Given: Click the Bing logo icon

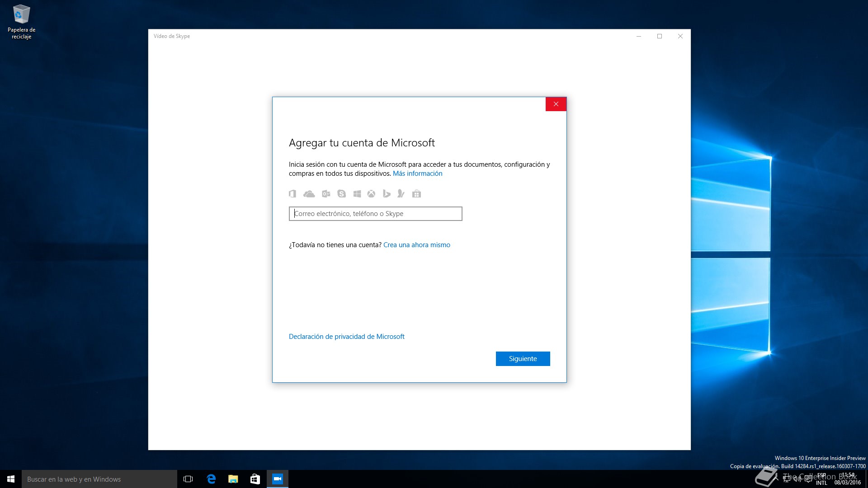Looking at the screenshot, I should (x=387, y=194).
